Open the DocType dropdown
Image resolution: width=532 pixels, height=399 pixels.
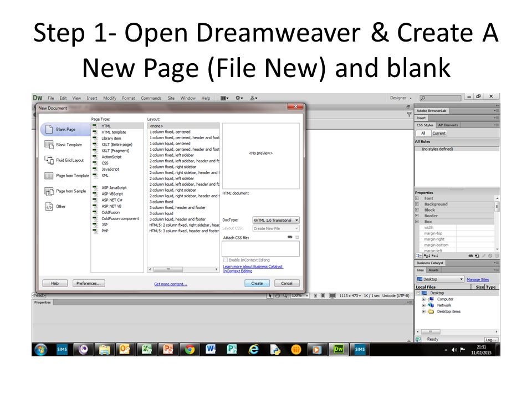276,220
